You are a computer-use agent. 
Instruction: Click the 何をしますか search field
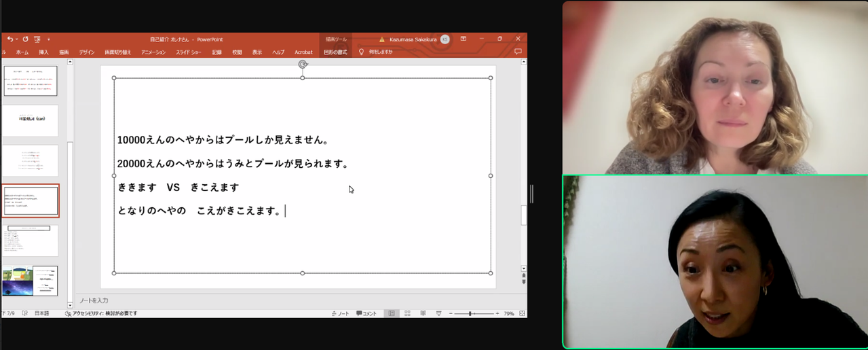(x=381, y=52)
